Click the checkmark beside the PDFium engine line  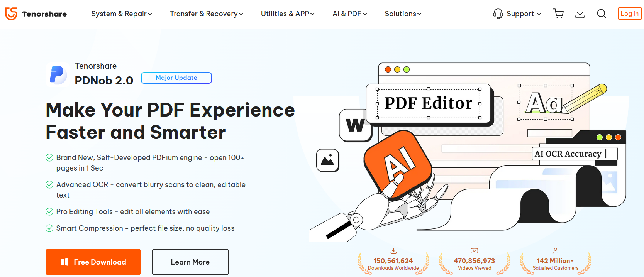(49, 157)
